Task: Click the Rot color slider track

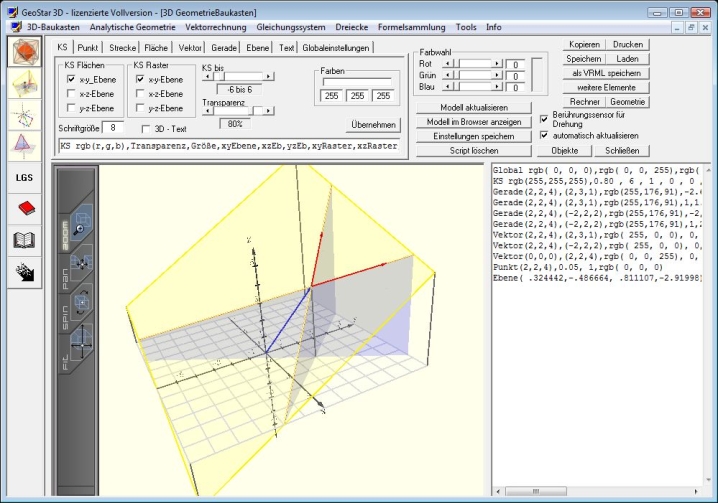Action: tap(476, 63)
